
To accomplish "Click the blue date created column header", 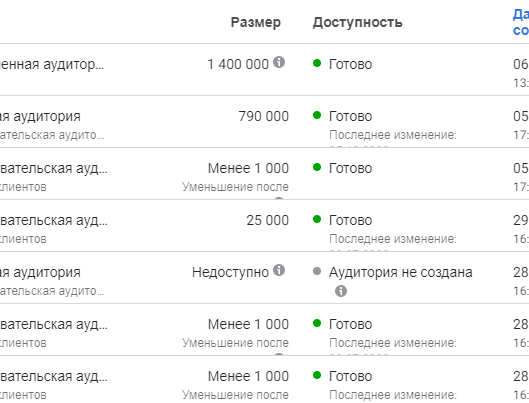I will click(x=521, y=22).
